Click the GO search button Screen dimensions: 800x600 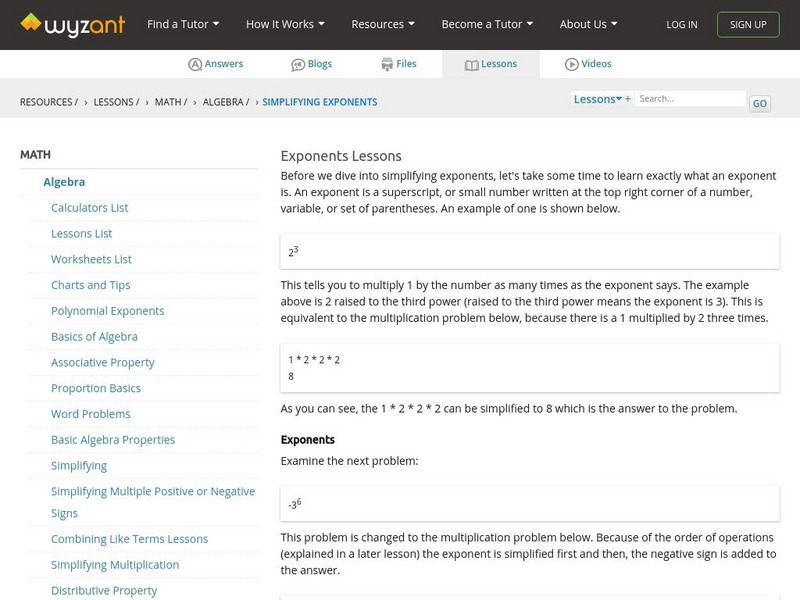[x=760, y=103]
